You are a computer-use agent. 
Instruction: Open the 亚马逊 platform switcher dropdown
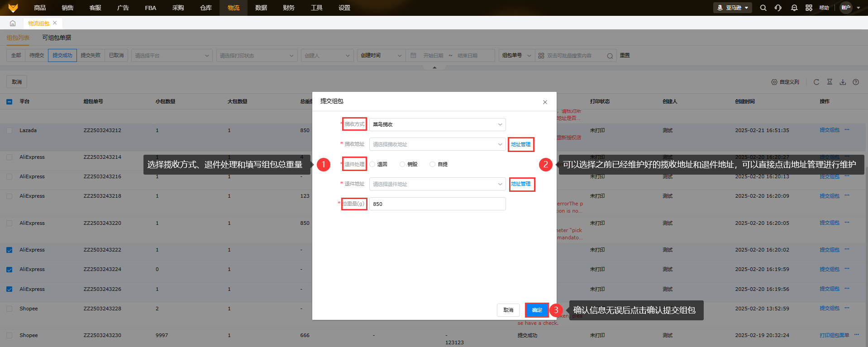(733, 8)
